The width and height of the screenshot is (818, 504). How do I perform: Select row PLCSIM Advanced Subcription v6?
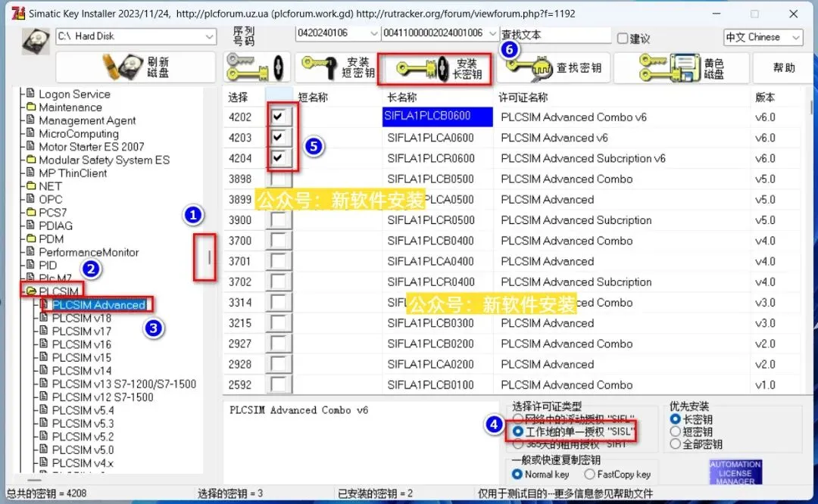point(514,158)
